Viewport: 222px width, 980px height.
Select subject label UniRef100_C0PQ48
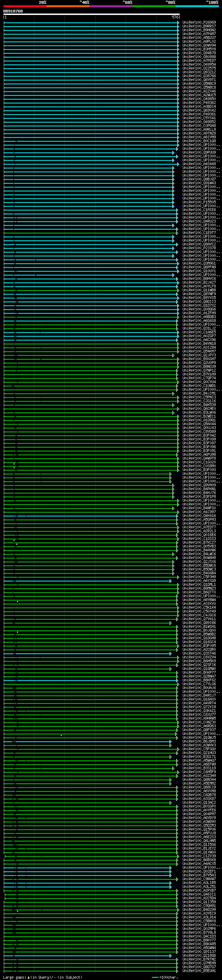199,125
